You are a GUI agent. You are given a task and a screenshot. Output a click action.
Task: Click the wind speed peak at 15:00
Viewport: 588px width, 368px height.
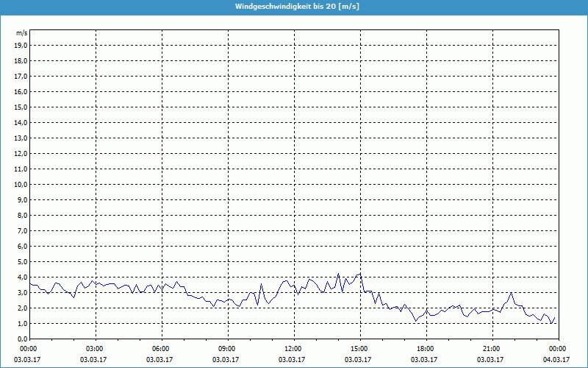[359, 274]
